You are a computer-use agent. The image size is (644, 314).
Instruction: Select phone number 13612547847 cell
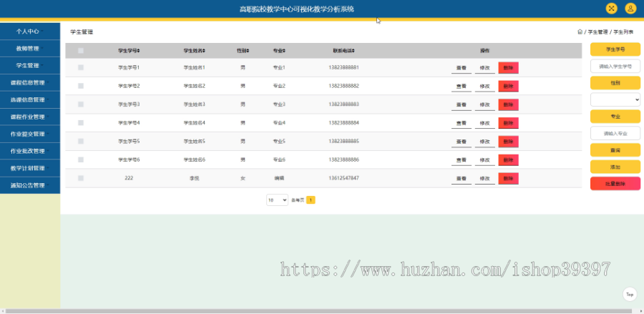[x=343, y=178]
